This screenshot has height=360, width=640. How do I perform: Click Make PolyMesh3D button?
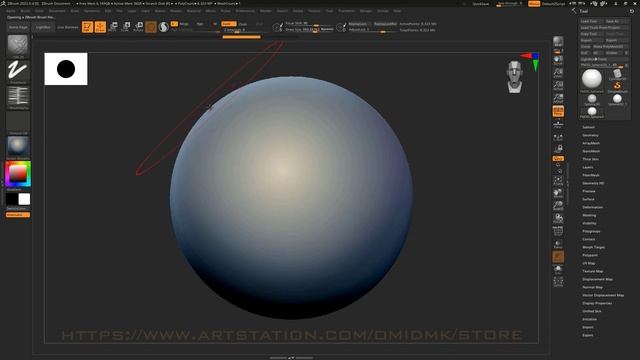click(611, 47)
